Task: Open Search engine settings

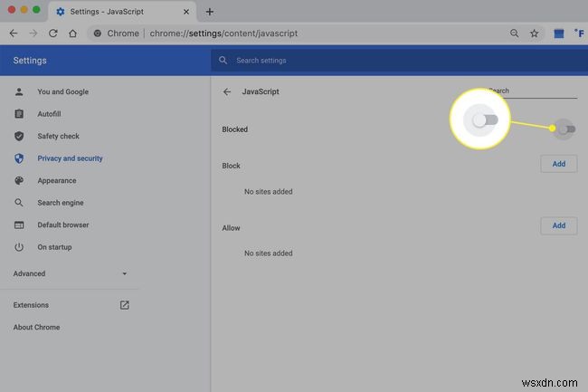Action: (x=61, y=203)
